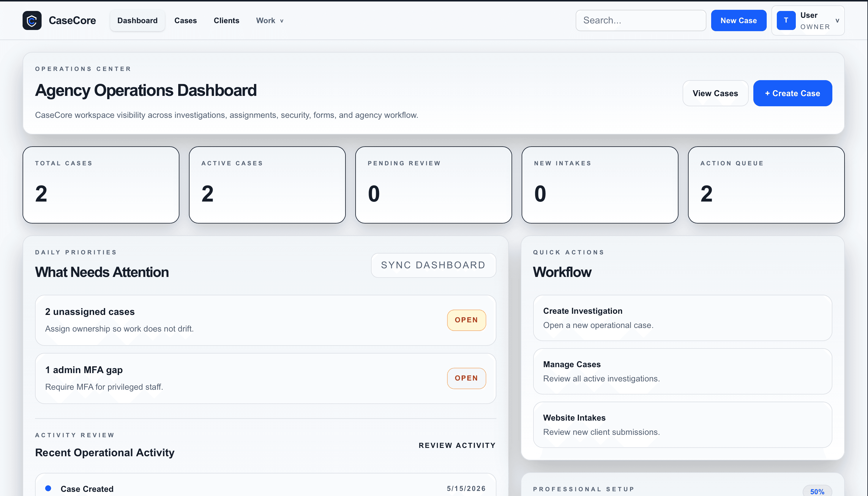This screenshot has width=868, height=496.
Task: Select the Total Cases stat card
Action: point(101,185)
